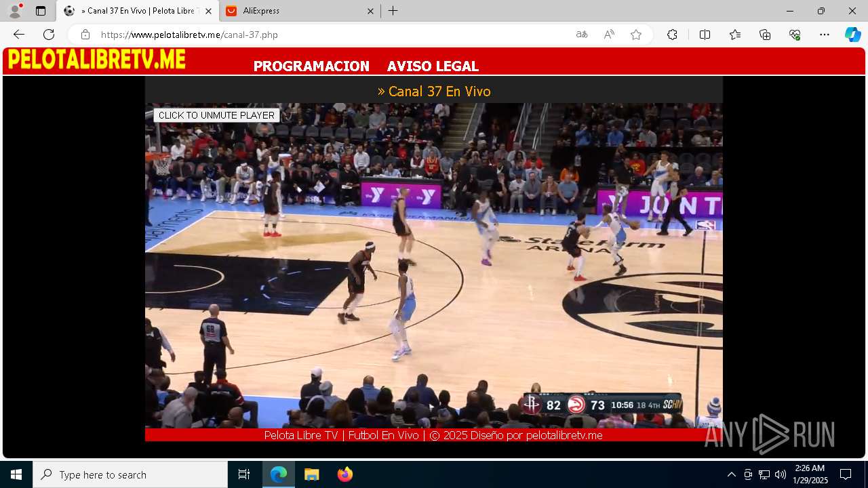Open Settings and more menu
The image size is (868, 488).
pos(825,35)
